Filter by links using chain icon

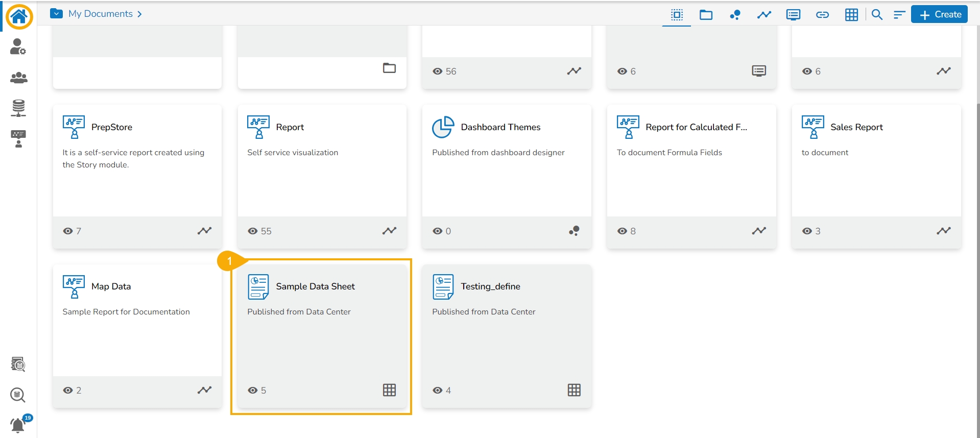[822, 15]
